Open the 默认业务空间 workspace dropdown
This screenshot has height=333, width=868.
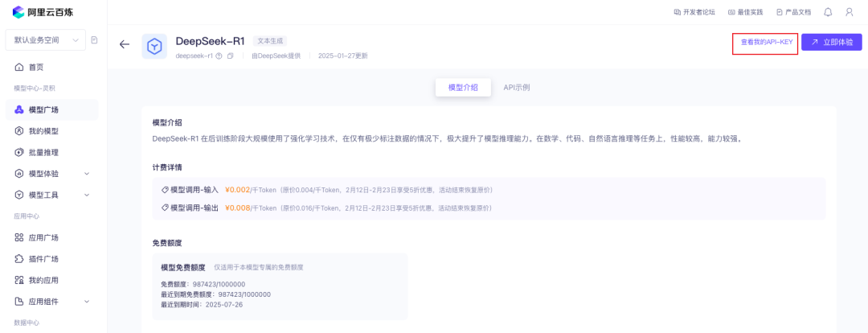[x=45, y=40]
